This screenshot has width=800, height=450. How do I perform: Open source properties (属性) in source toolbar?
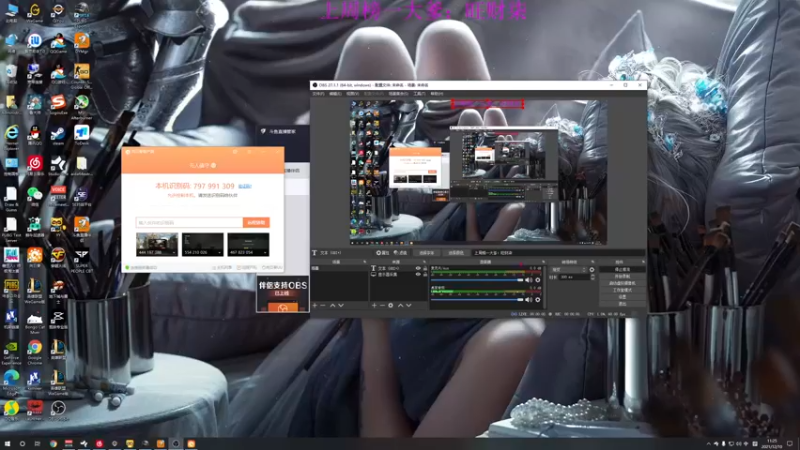(383, 253)
